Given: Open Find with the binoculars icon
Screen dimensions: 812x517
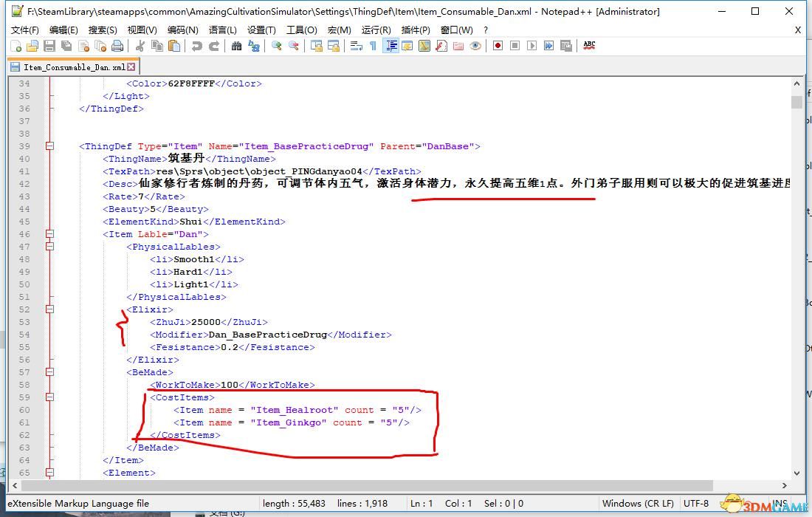Looking at the screenshot, I should (x=237, y=46).
